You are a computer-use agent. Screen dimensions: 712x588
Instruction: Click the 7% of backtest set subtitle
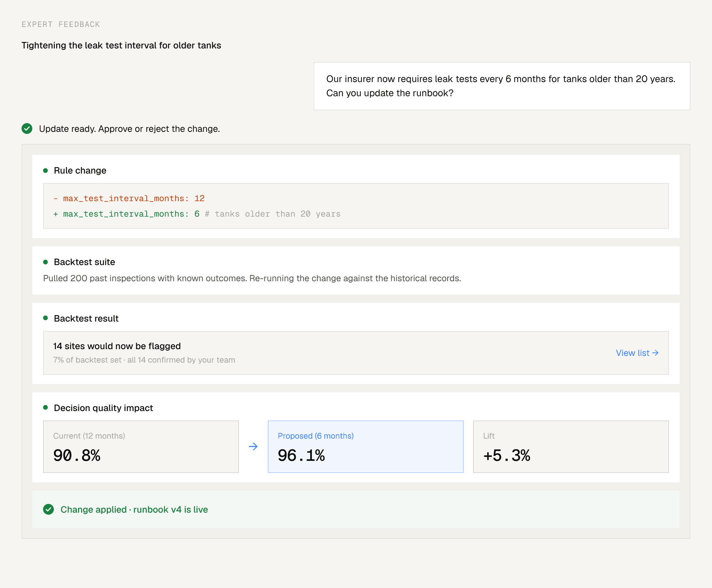[144, 360]
